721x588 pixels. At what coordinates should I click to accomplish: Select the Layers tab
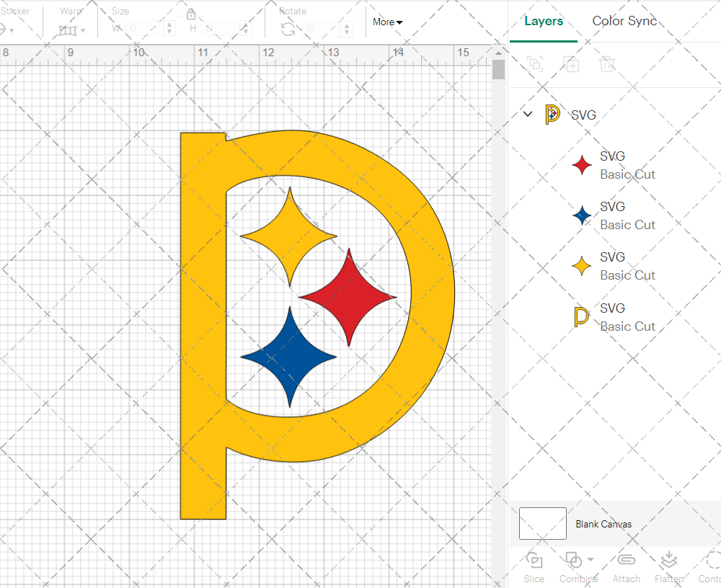tap(544, 21)
